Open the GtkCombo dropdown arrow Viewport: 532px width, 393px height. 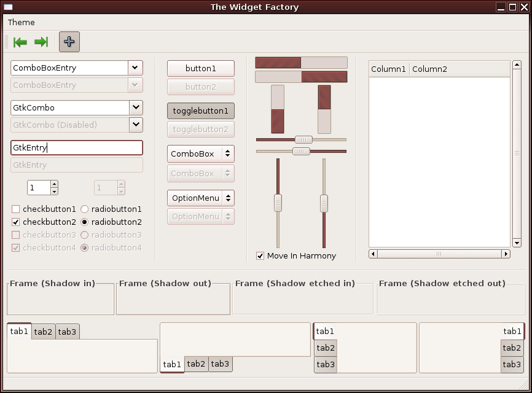click(136, 108)
